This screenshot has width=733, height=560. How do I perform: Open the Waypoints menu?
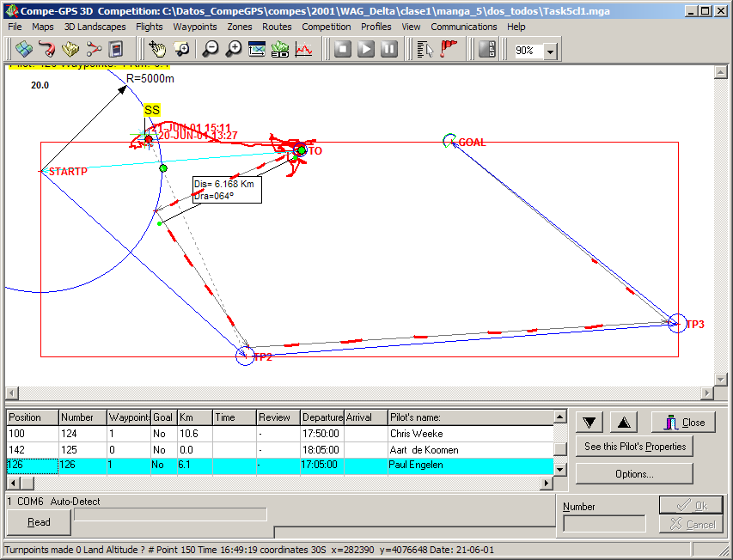pyautogui.click(x=195, y=27)
